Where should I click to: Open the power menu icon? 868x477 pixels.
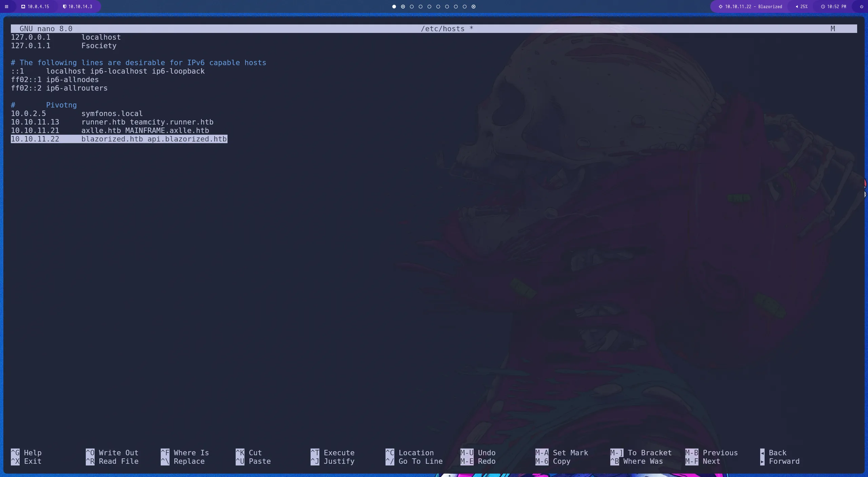click(x=861, y=6)
